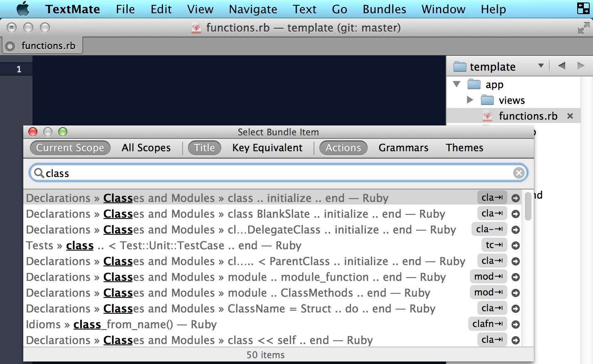Select the views folder row
Image resolution: width=593 pixels, height=364 pixels.
[x=514, y=100]
